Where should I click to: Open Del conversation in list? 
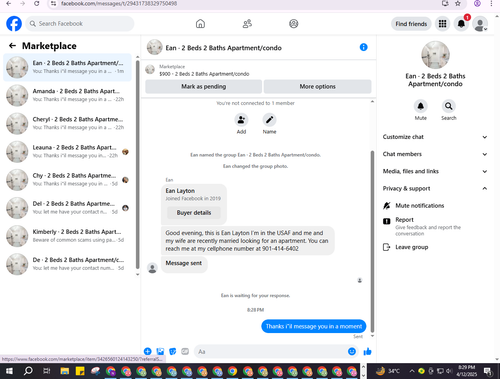coord(68,208)
